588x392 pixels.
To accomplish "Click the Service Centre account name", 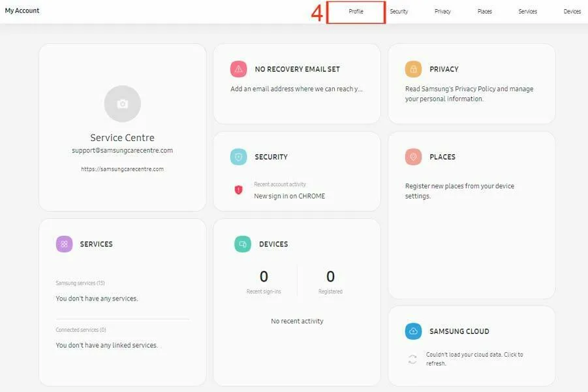I will (x=122, y=138).
